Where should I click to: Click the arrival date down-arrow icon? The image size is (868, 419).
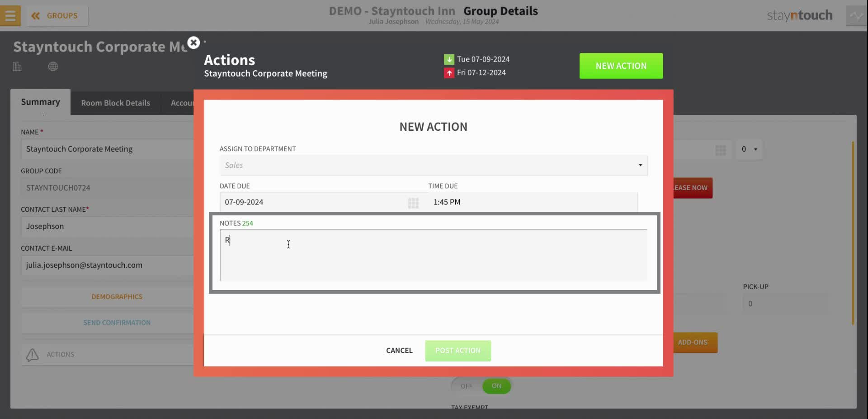click(449, 60)
